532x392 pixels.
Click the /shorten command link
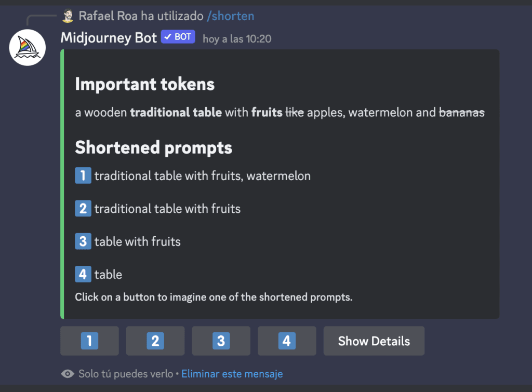[230, 16]
